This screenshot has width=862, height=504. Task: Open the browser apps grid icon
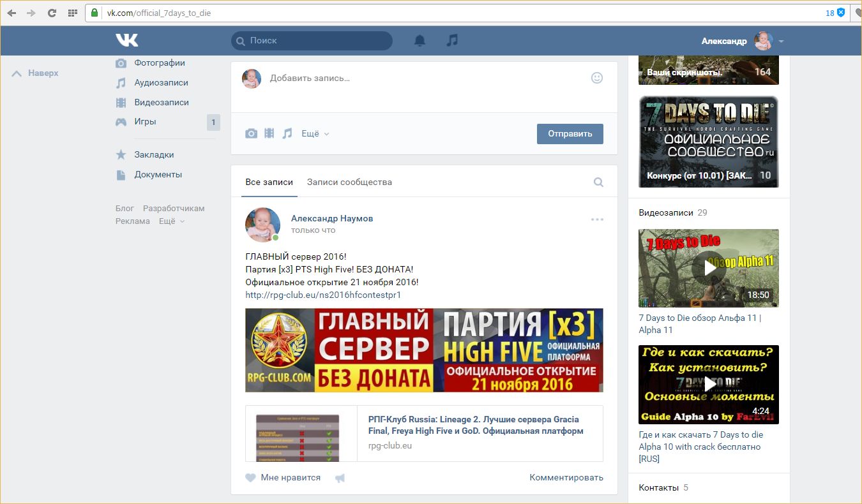point(72,13)
